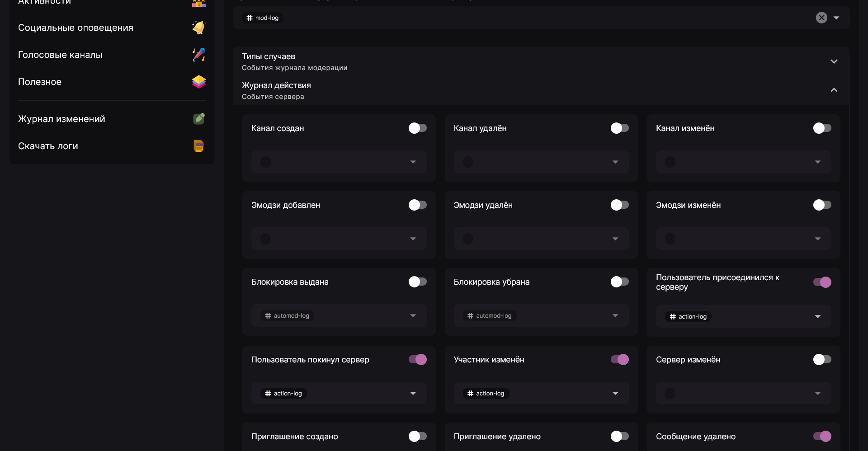This screenshot has width=868, height=451.
Task: Go to the Полезное menu section
Action: click(x=40, y=82)
